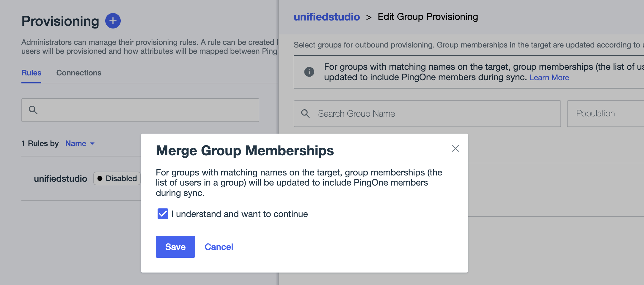This screenshot has height=285, width=644.
Task: Enable the understand-and-continue acknowledgment
Action: 162,214
